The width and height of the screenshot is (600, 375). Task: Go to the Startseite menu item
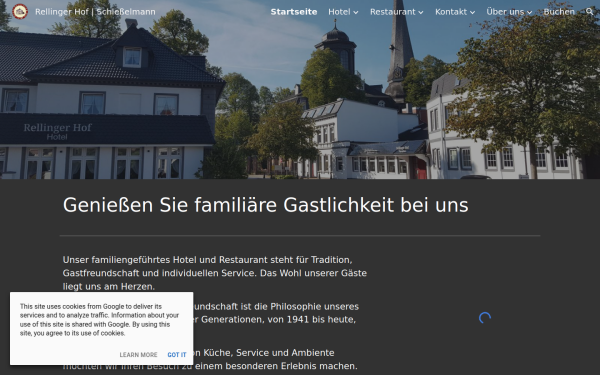(x=294, y=12)
